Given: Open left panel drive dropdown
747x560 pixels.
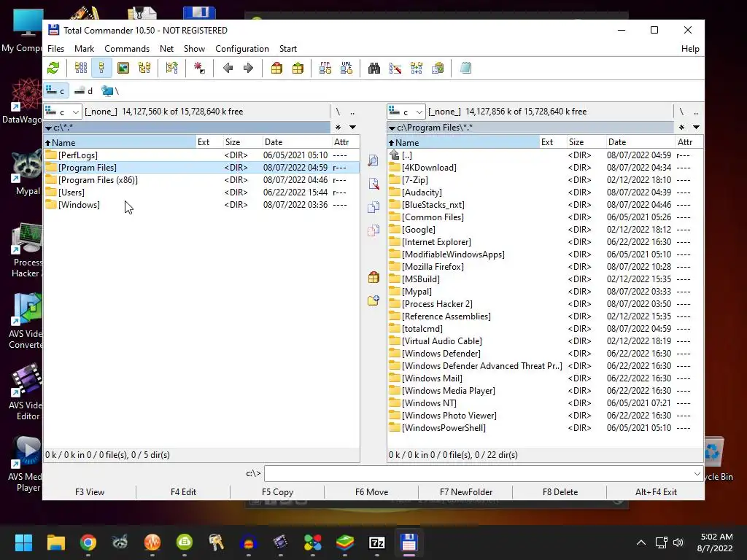Looking at the screenshot, I should (63, 112).
